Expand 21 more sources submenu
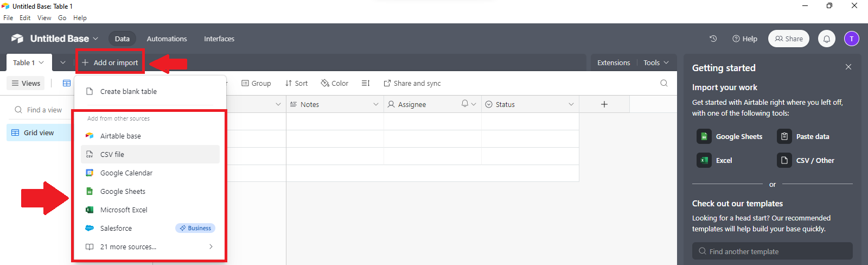The image size is (868, 265). coord(150,247)
